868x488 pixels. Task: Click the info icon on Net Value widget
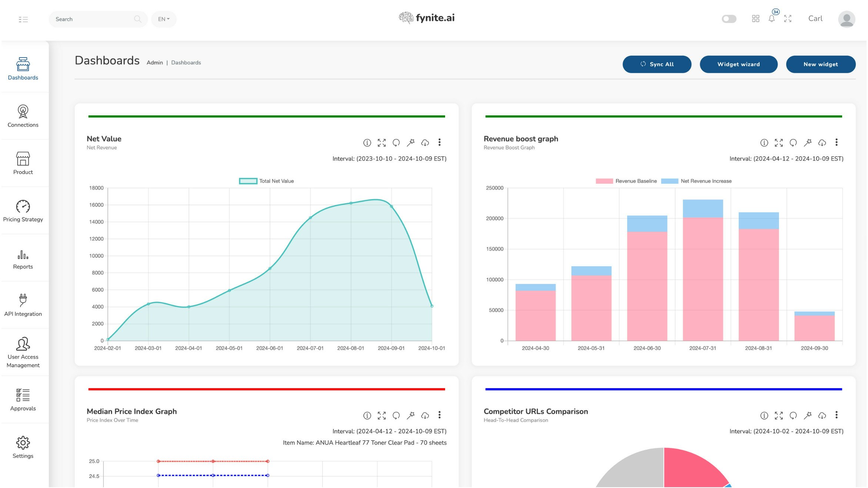[367, 143]
